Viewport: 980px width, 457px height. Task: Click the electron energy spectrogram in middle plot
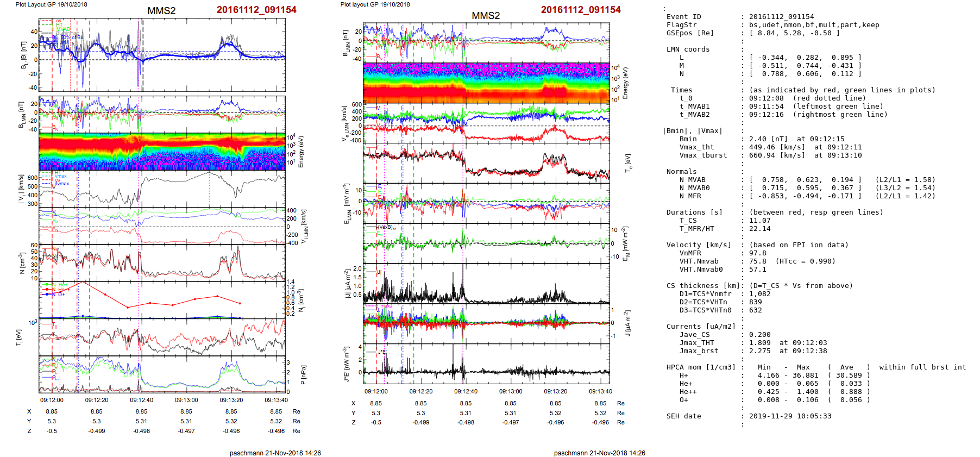tap(486, 83)
